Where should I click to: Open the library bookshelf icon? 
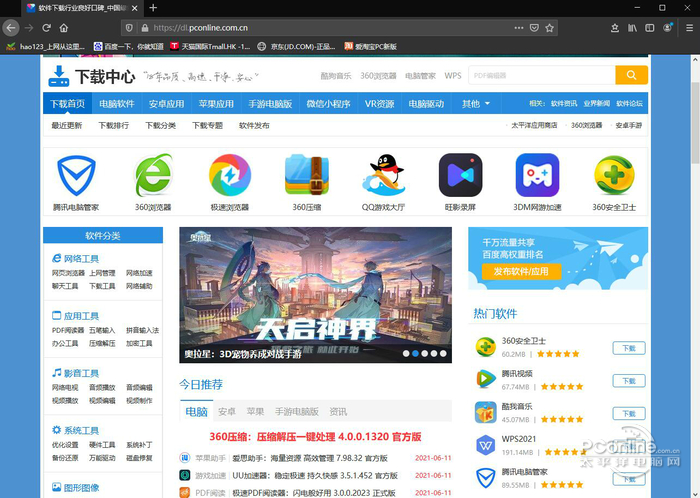(632, 28)
